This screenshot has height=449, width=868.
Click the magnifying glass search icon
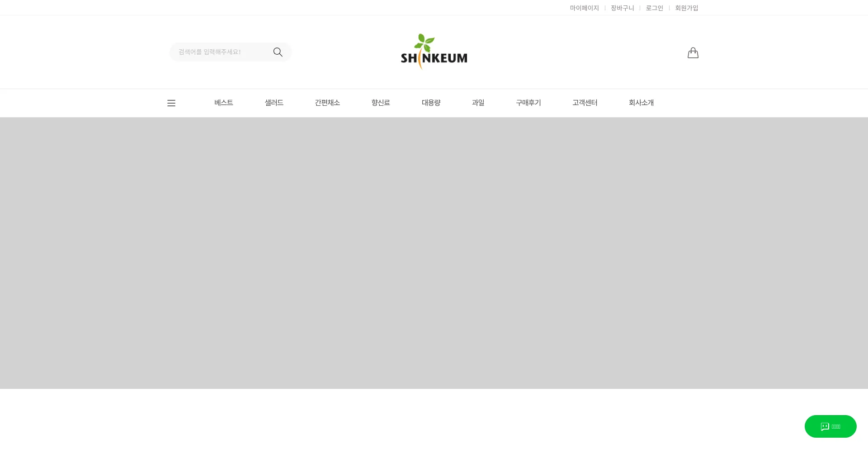coord(278,52)
